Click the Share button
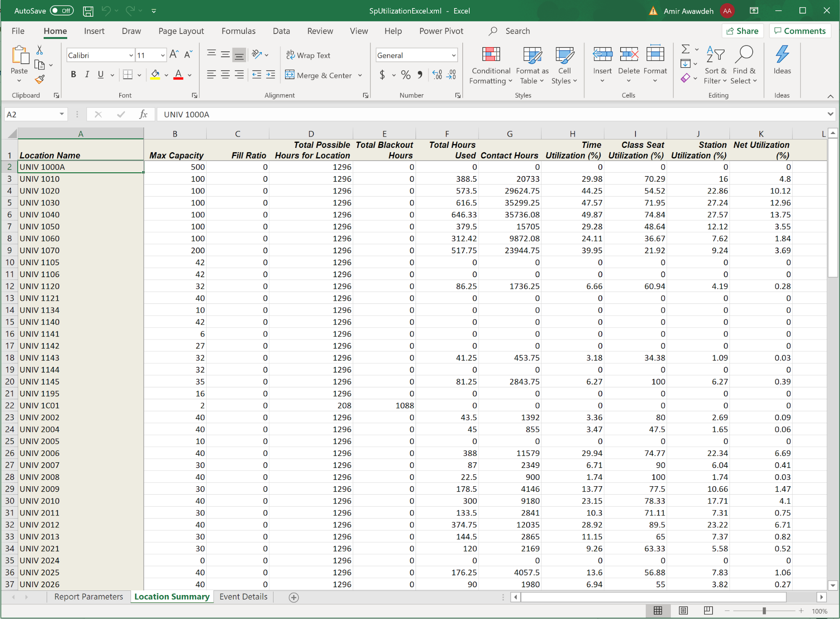 (743, 31)
